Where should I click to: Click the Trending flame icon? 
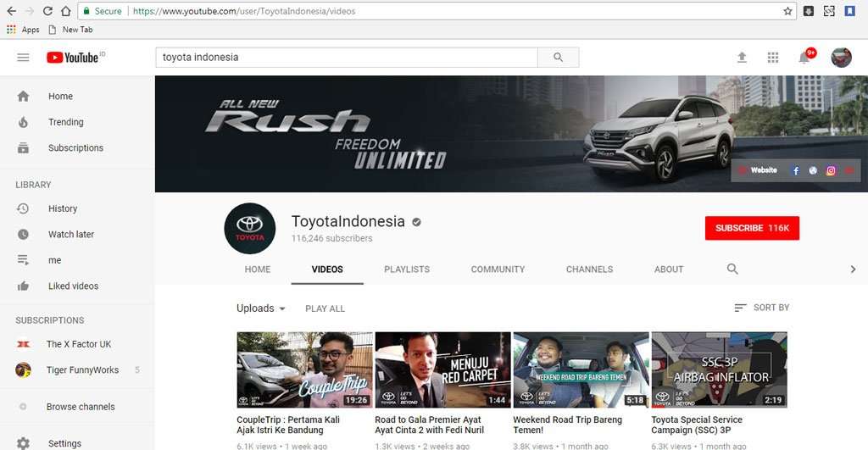23,122
